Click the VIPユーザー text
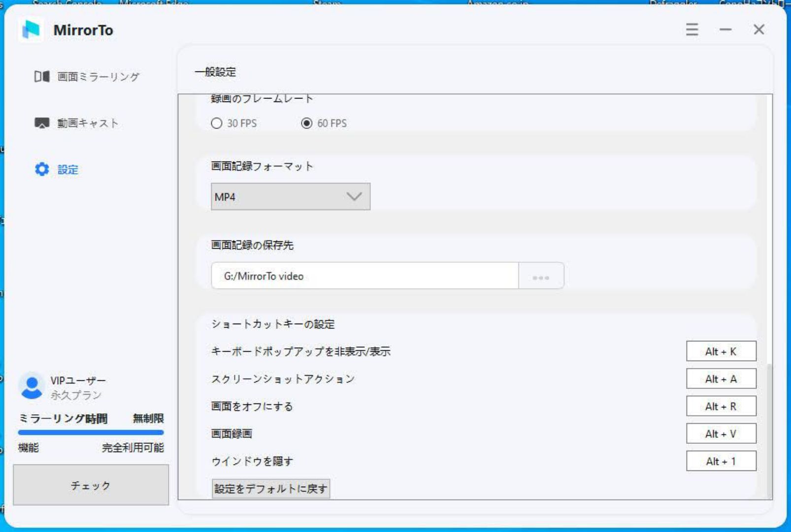The width and height of the screenshot is (791, 532). coord(78,380)
